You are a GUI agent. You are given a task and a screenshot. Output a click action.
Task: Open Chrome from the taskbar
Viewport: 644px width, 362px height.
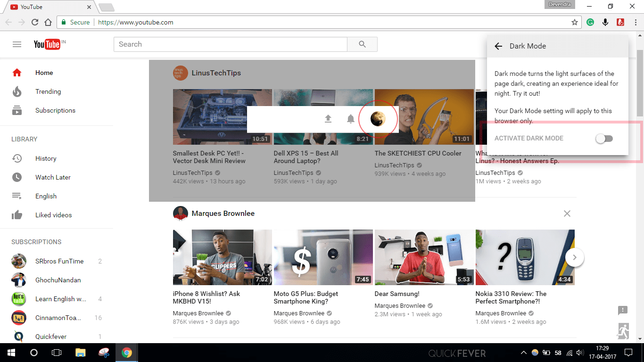126,353
